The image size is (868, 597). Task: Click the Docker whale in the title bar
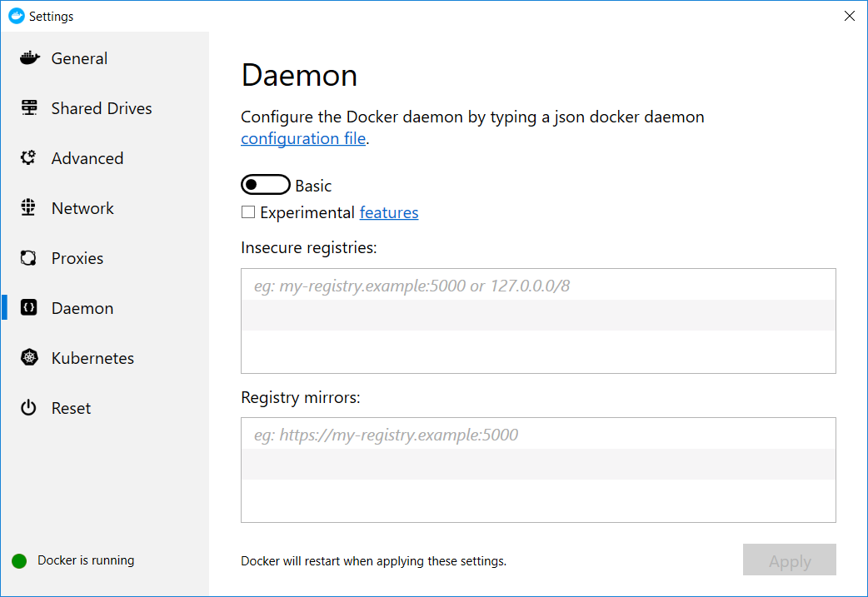16,15
